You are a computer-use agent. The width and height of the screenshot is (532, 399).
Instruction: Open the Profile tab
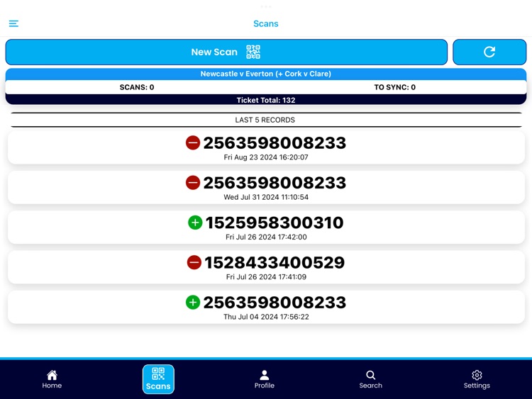click(265, 379)
